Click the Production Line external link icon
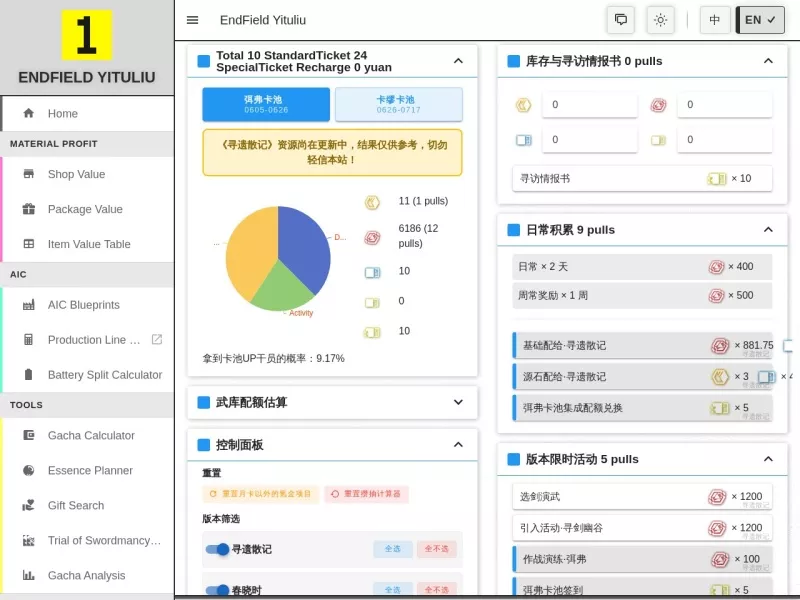Screen dimensions: 800x600 [x=157, y=339]
